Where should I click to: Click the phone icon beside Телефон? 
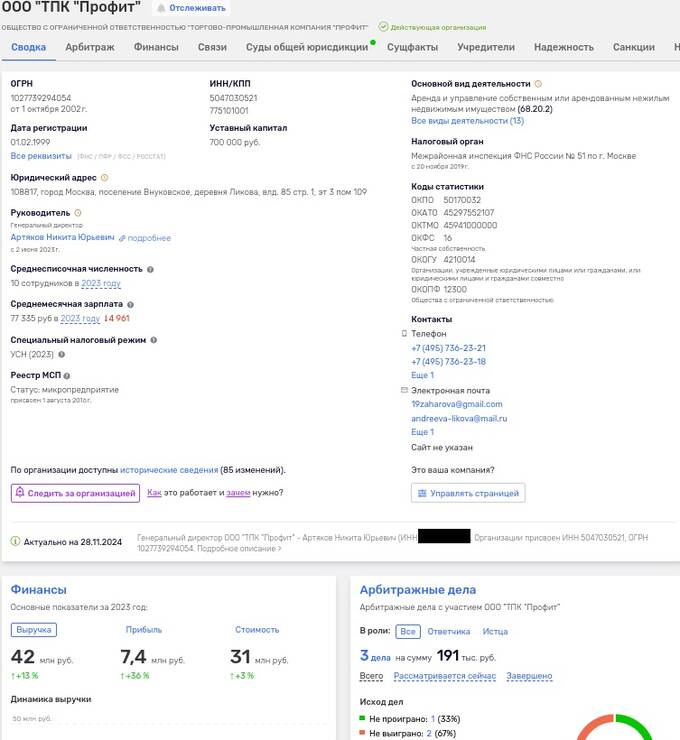[x=404, y=334]
